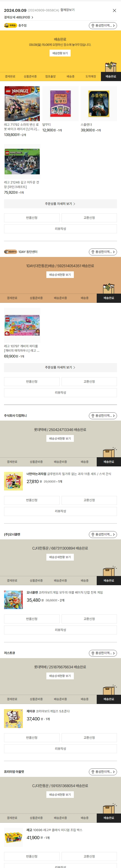Screen dimensions: 121x868
Task: Click 배송현황 보기 in the yellow banner
Action: [60, 53]
